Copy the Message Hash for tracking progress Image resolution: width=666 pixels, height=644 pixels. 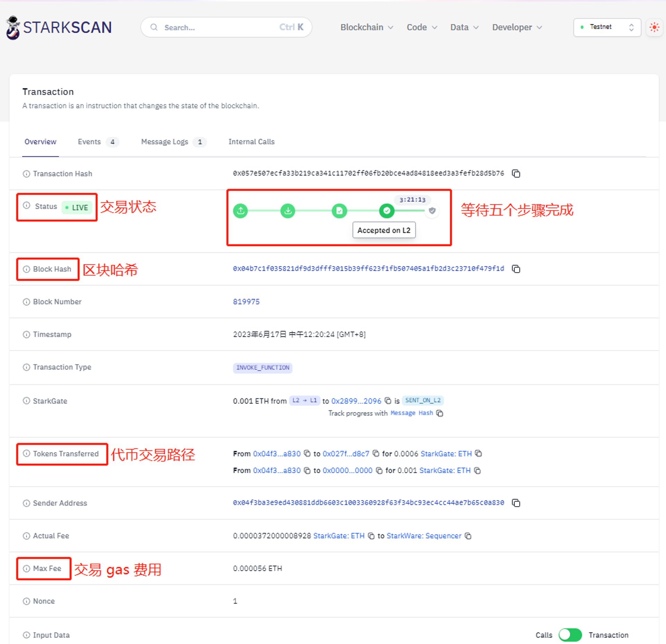[x=439, y=413]
